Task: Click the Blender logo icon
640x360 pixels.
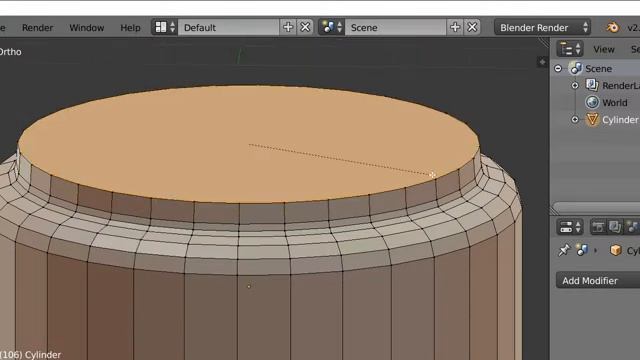Action: 612,27
